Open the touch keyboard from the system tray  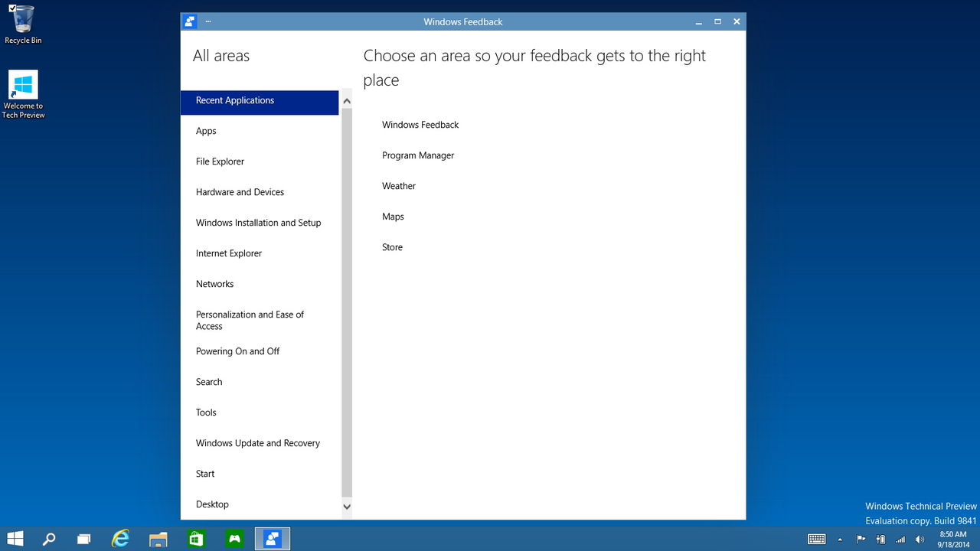[816, 540]
